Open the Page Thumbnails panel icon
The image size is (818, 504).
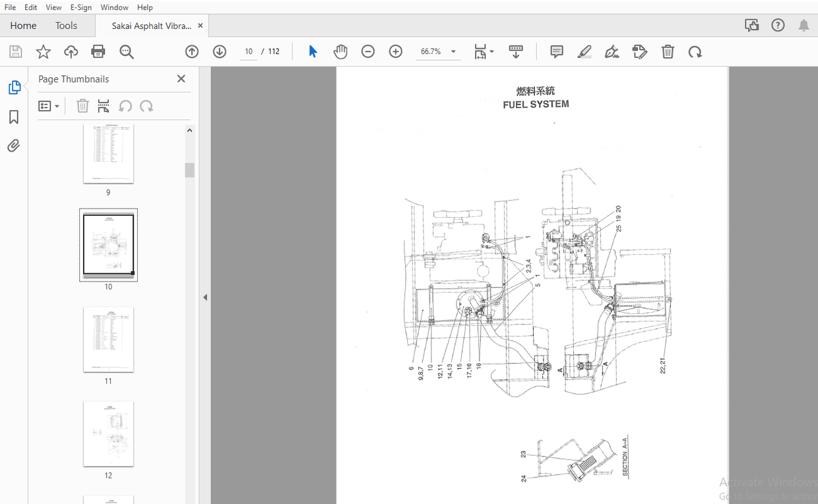[x=14, y=86]
